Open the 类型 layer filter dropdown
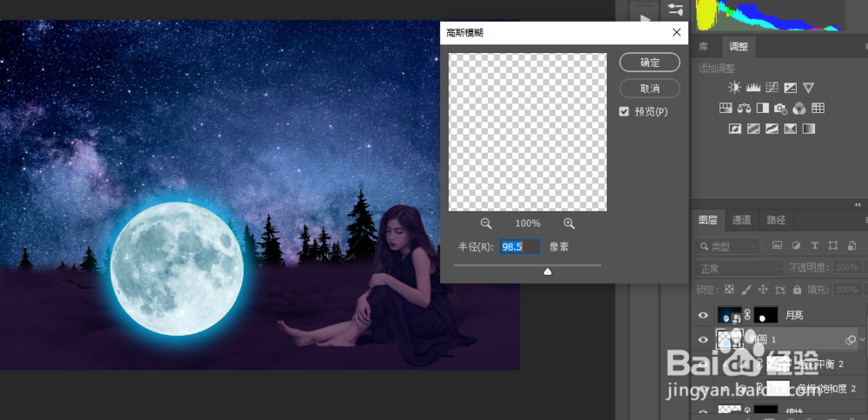The image size is (868, 420). pos(727,246)
